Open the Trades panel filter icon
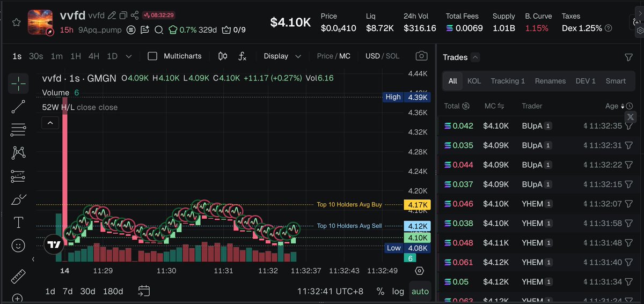The height and width of the screenshot is (304, 644). click(628, 57)
